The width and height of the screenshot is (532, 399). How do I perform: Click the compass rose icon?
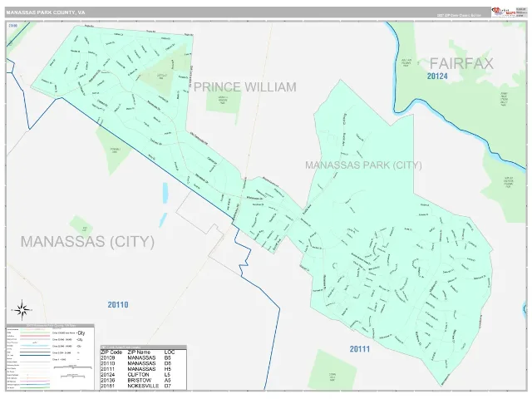(x=22, y=310)
